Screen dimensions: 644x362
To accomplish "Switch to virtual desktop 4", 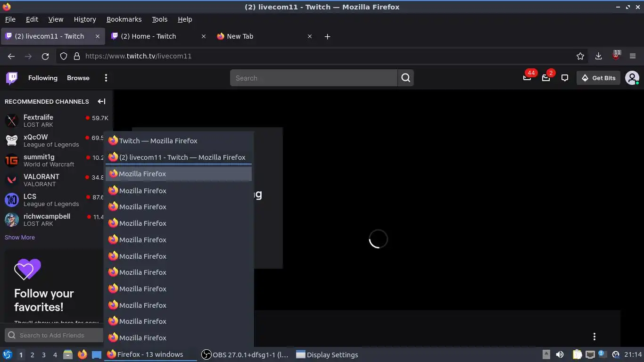I will pyautogui.click(x=55, y=355).
